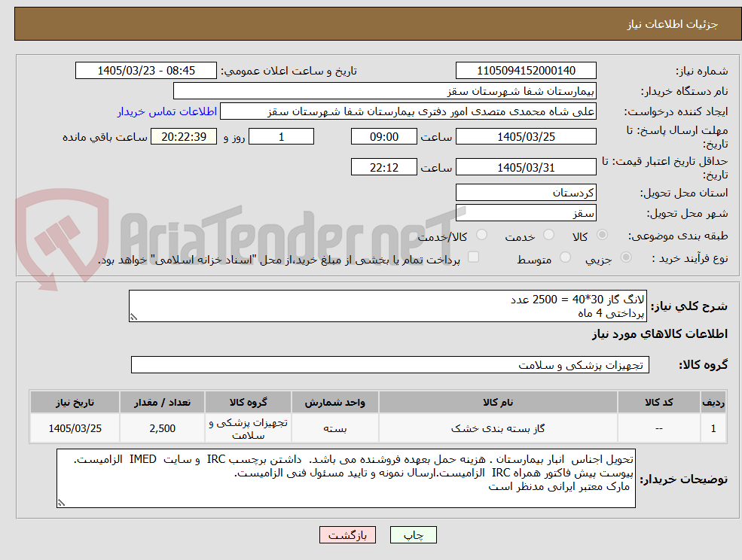The width and height of the screenshot is (742, 560).
Task: Click the buyer notes text area
Action: pyautogui.click(x=346, y=478)
